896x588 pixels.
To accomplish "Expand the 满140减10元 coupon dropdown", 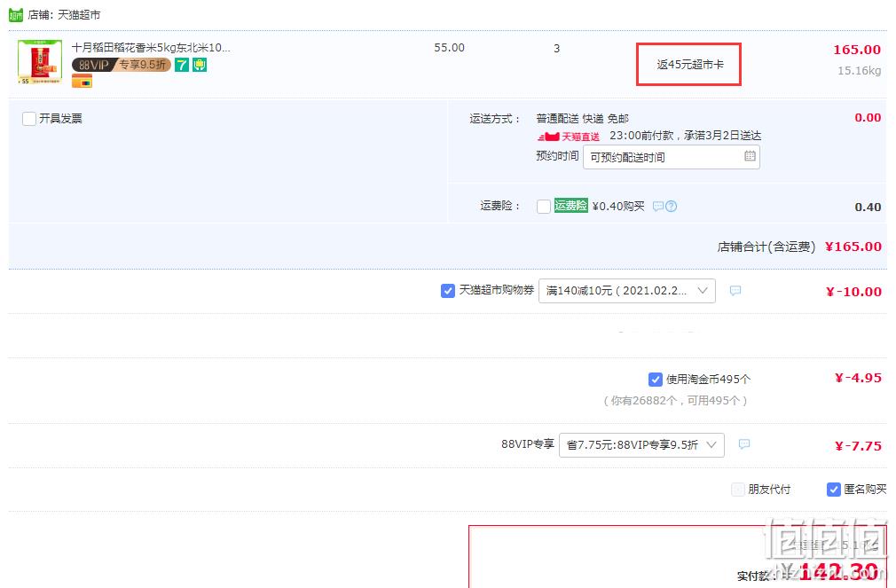I will pos(627,291).
